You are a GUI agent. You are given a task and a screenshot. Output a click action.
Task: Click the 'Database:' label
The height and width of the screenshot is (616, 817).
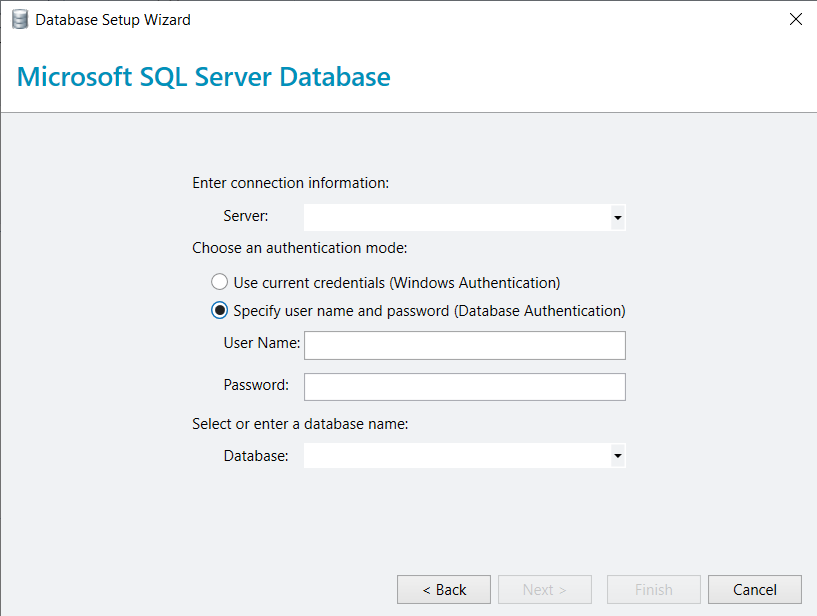(x=256, y=456)
